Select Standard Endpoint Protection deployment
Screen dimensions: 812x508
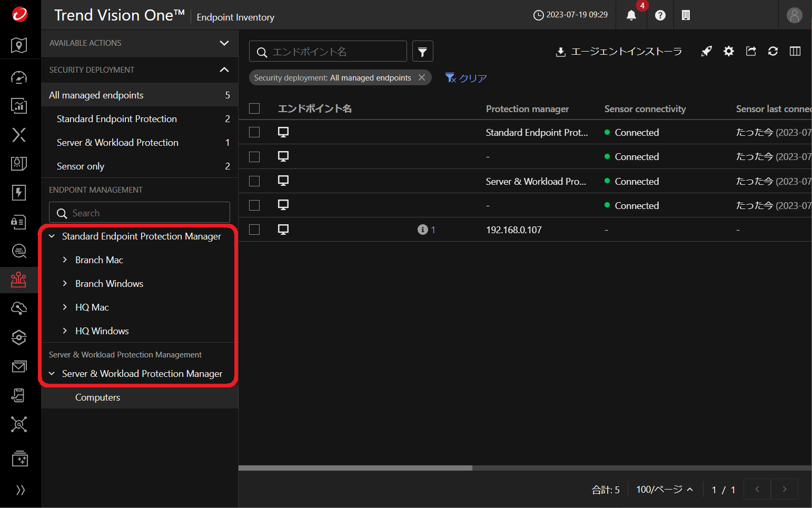pos(117,119)
